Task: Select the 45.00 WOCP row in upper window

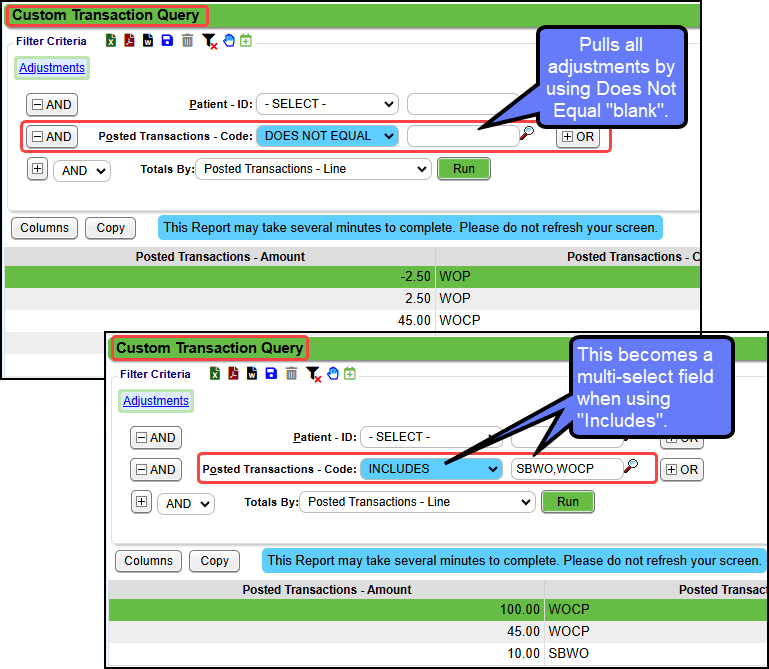Action: pyautogui.click(x=352, y=320)
